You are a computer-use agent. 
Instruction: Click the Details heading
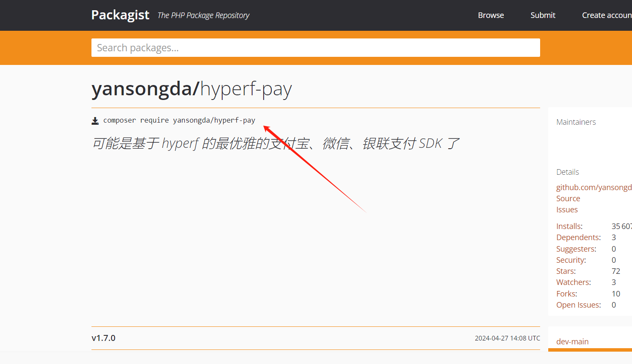(x=567, y=172)
